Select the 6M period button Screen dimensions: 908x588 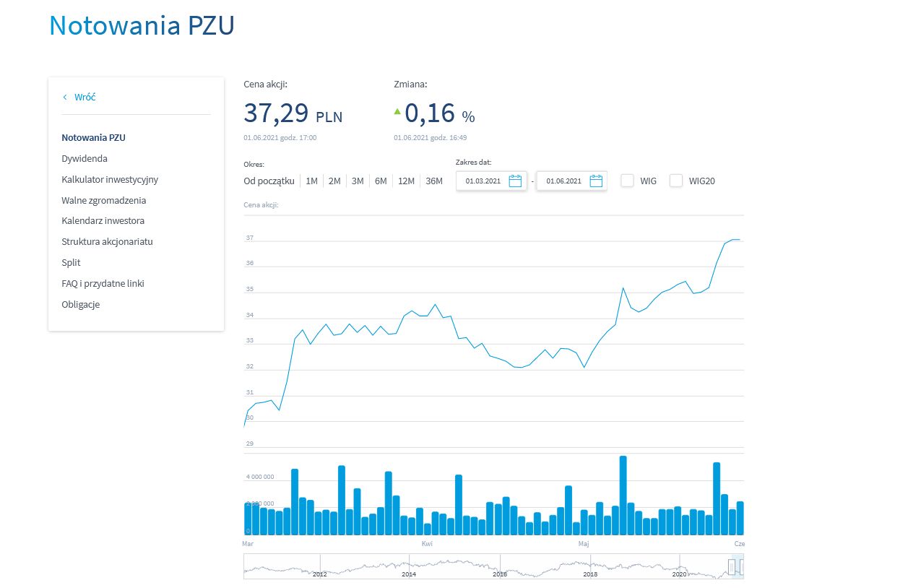coord(381,181)
